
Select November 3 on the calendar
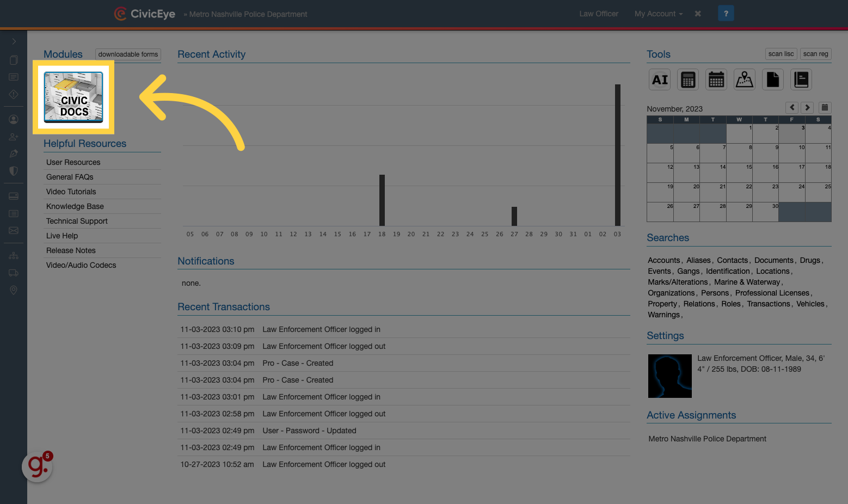792,133
